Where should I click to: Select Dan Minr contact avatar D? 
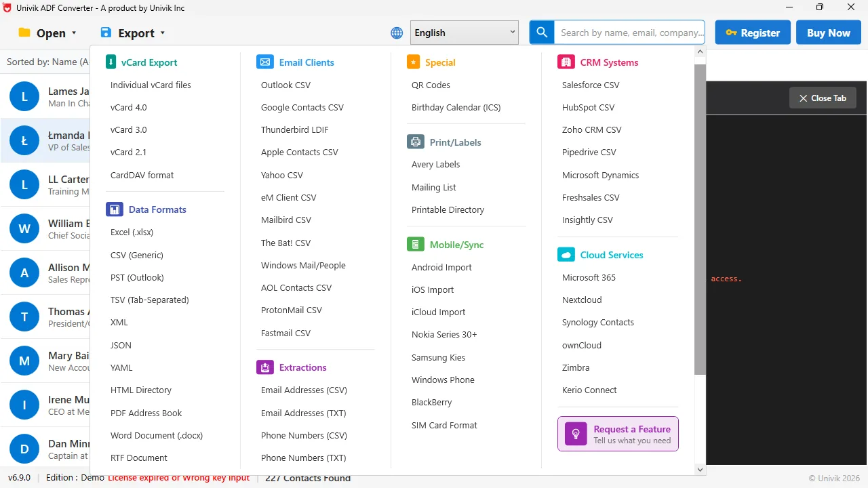[x=24, y=449]
